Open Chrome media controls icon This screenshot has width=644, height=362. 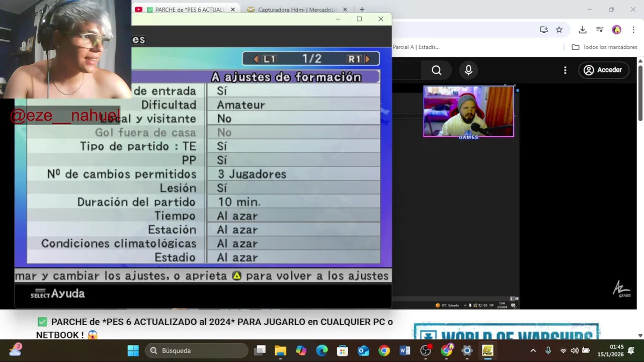click(600, 30)
